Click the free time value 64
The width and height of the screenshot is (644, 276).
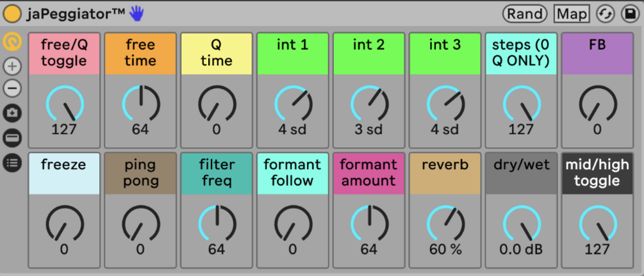click(140, 129)
